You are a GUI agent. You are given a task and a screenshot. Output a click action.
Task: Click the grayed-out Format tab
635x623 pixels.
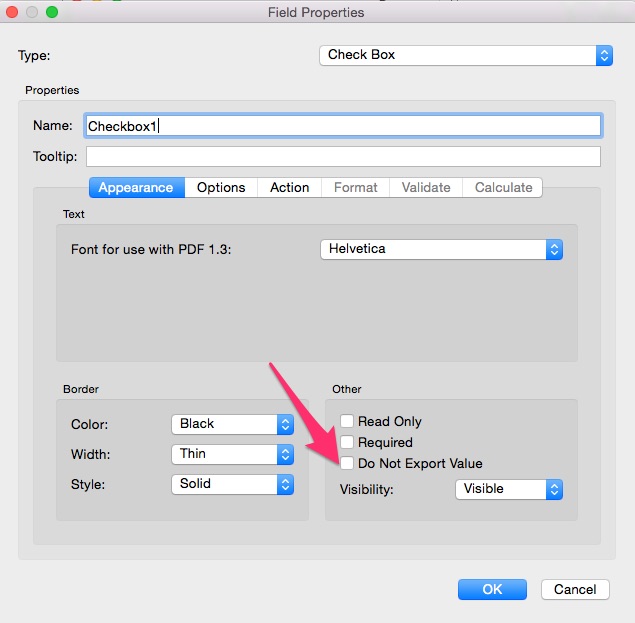coord(356,188)
